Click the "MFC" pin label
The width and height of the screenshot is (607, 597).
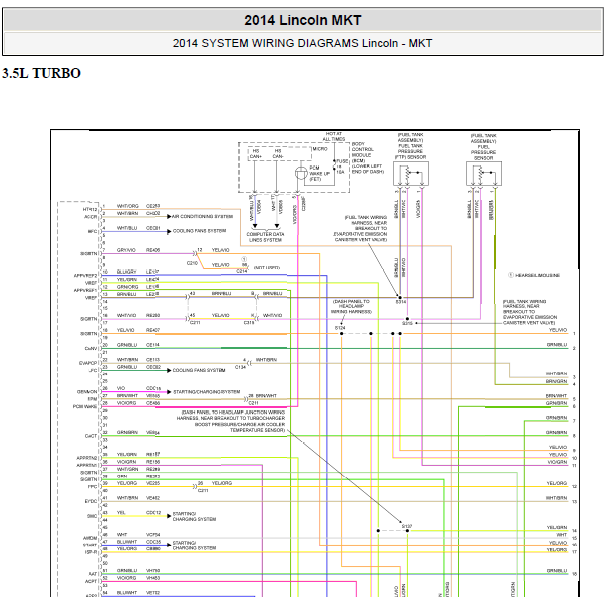(92, 232)
